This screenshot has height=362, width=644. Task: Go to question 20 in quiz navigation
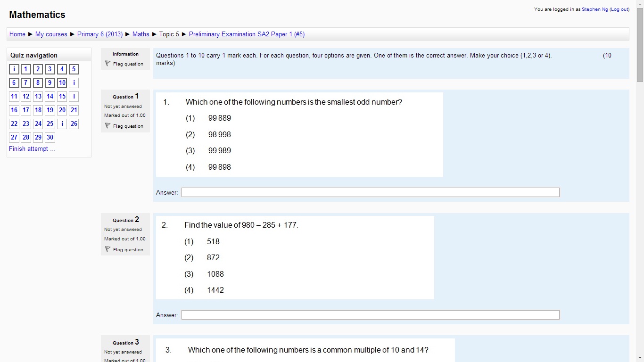(x=62, y=110)
